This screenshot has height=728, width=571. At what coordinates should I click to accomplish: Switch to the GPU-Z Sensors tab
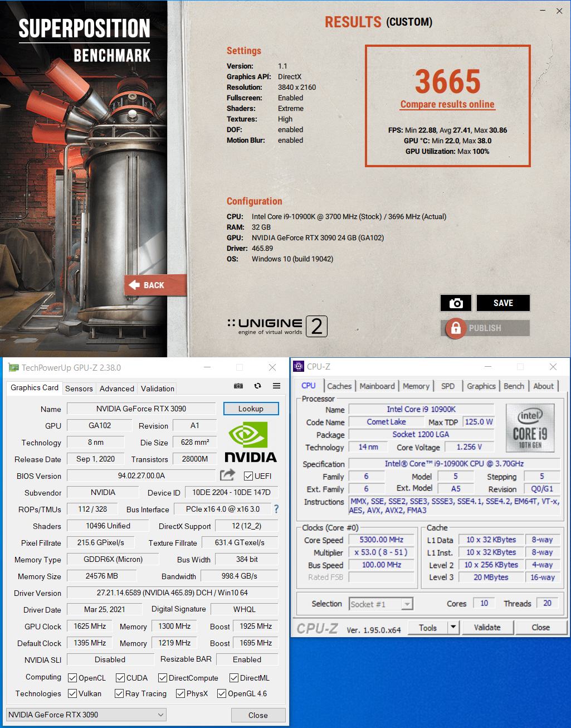coord(79,389)
